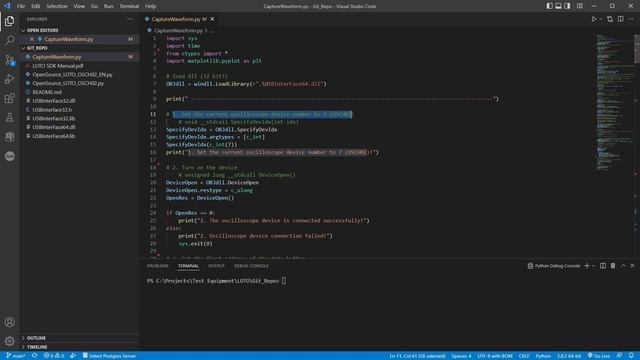Change UTF-8 with BOM encoding
The width and height of the screenshot is (640, 360).
[x=494, y=356]
